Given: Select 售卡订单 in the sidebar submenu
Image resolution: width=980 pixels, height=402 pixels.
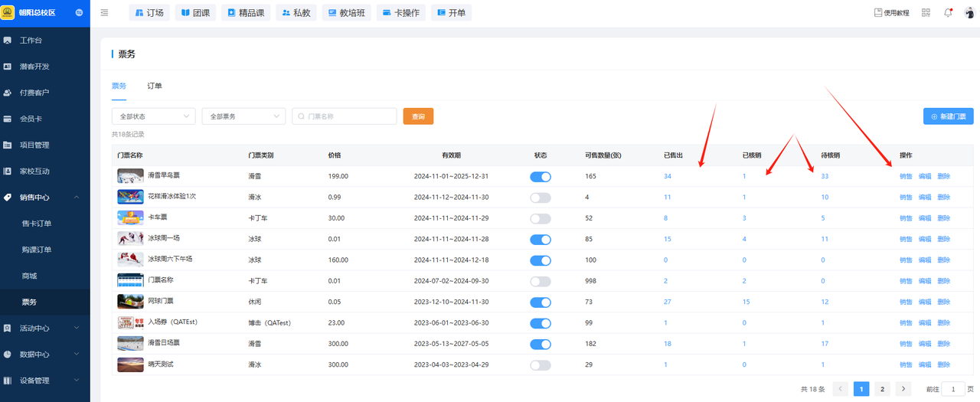Looking at the screenshot, I should click(x=37, y=224).
